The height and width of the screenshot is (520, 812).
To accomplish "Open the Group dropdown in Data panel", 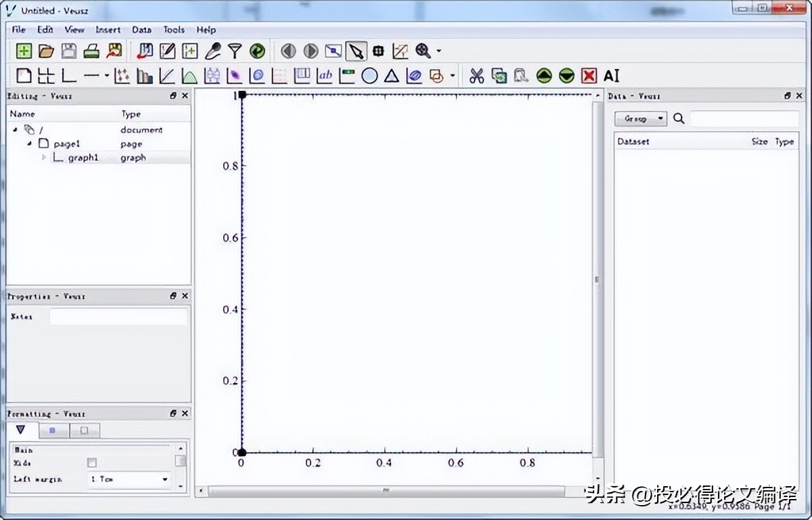I will click(x=640, y=118).
